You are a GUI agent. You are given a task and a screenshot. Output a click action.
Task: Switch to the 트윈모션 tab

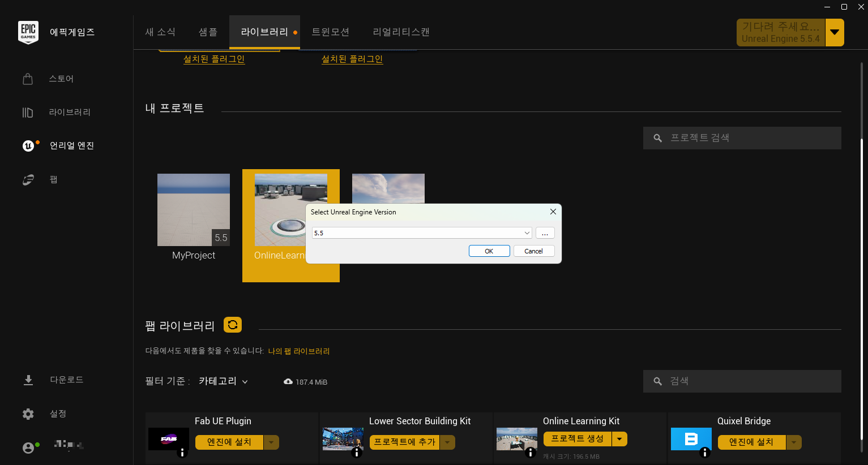click(331, 32)
